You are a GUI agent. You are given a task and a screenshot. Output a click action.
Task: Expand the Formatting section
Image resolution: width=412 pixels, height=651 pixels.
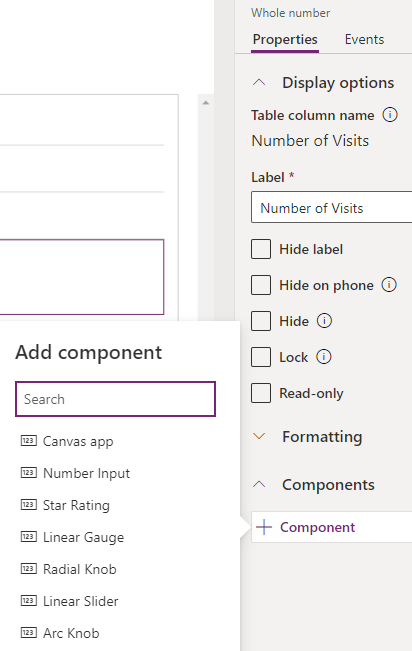pos(259,436)
